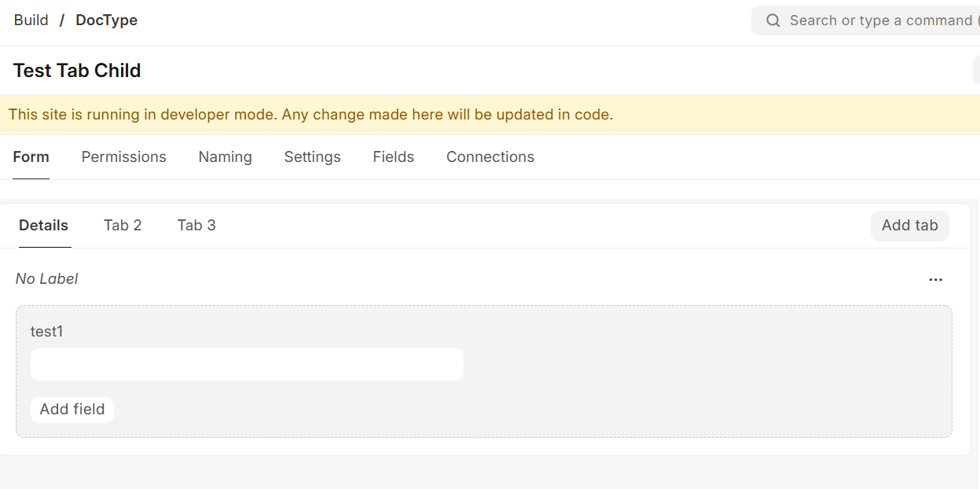Go to the Settings tab
Viewport: 980px width, 489px height.
point(312,157)
